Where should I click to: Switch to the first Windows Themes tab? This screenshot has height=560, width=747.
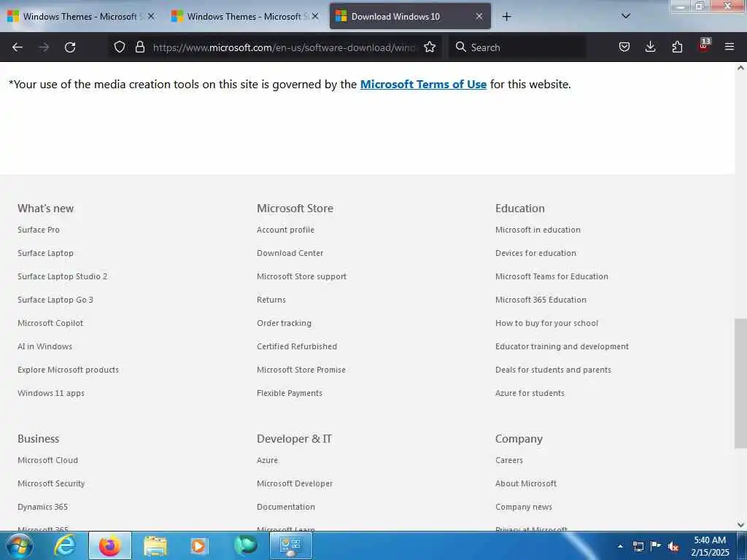tap(80, 17)
